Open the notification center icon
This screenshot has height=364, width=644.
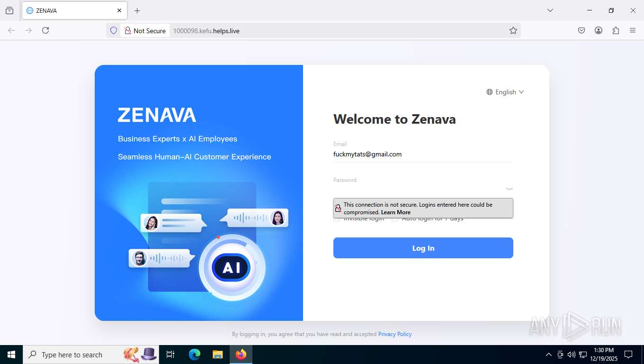coord(628,355)
